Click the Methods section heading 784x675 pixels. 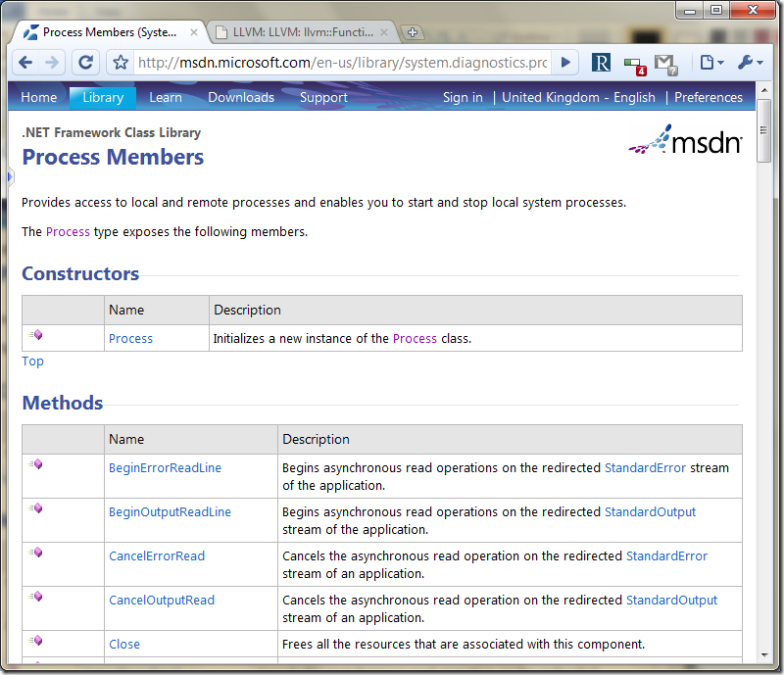[x=63, y=403]
